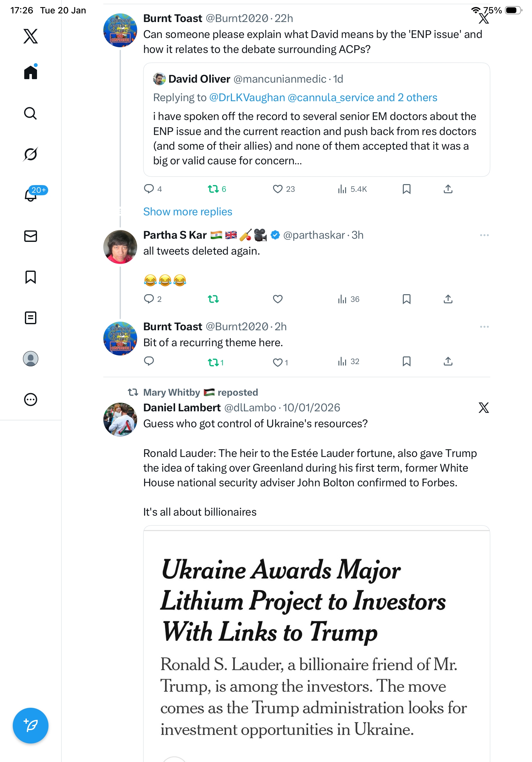
Task: Toggle repost on Burnt Toast's 22h tweet
Action: (x=213, y=189)
